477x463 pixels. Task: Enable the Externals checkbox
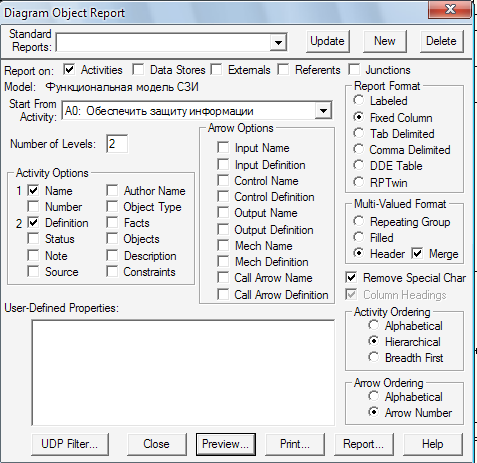tap(216, 70)
